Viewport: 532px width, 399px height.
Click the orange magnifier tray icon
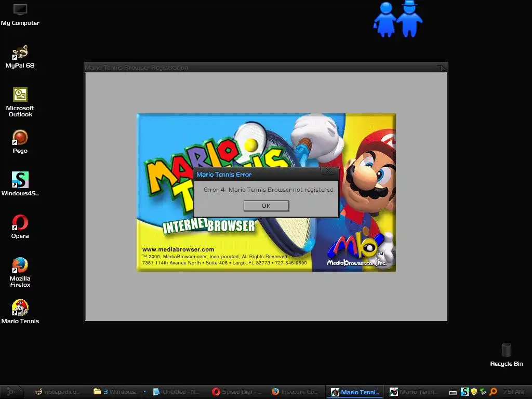(493, 392)
